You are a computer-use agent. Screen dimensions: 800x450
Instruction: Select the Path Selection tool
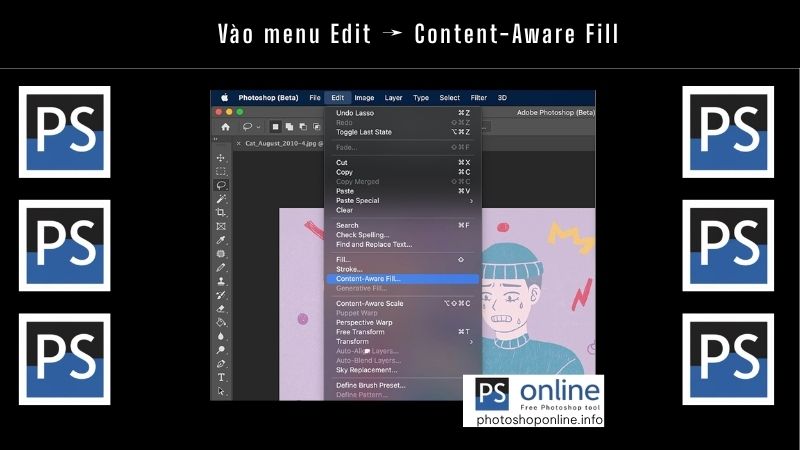click(x=221, y=391)
